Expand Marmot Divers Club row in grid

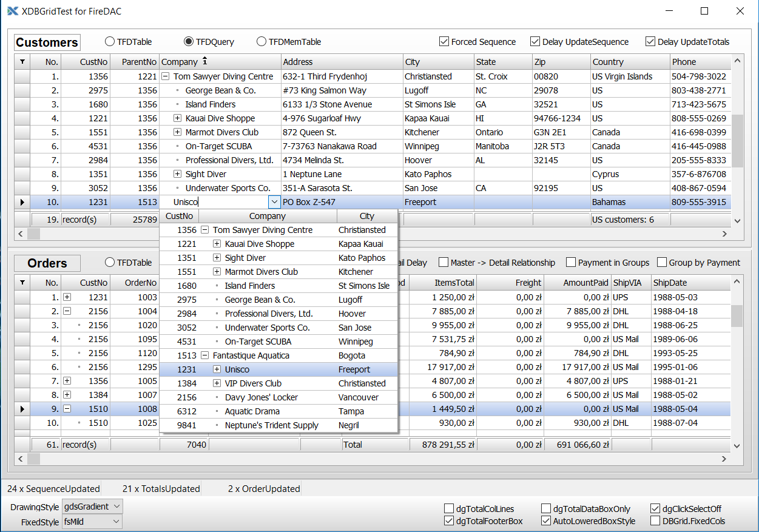[x=178, y=133]
